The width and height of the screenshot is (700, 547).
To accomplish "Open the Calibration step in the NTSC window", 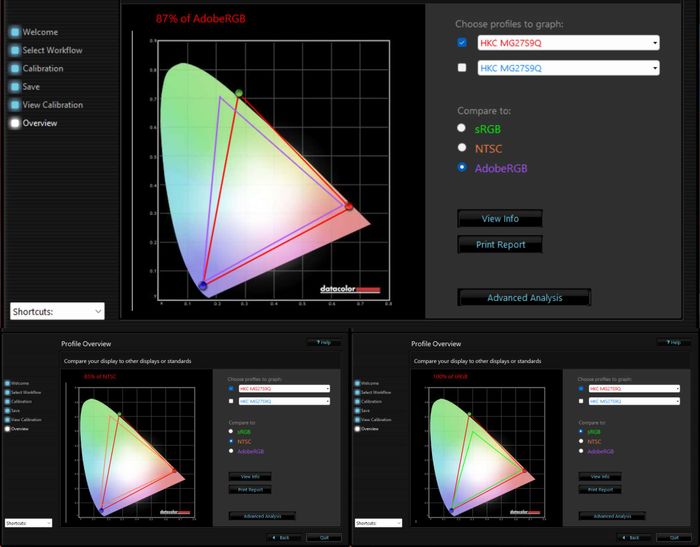I will (18, 401).
